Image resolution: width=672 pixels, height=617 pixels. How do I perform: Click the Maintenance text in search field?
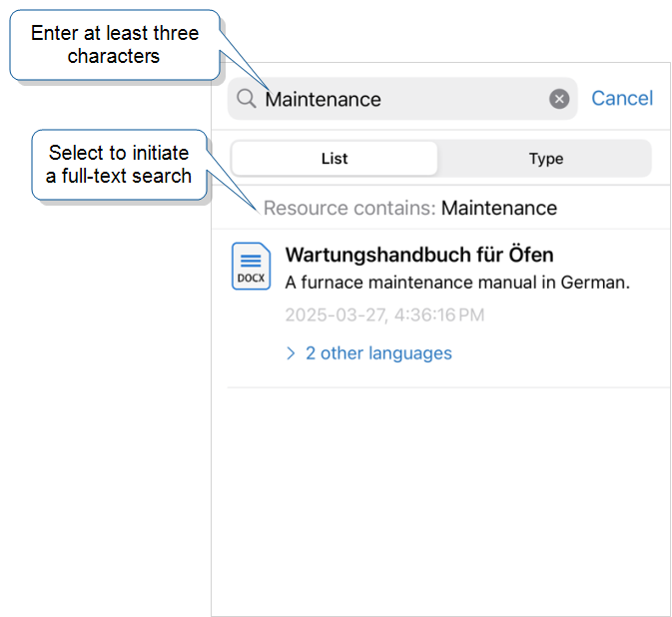pos(323,100)
